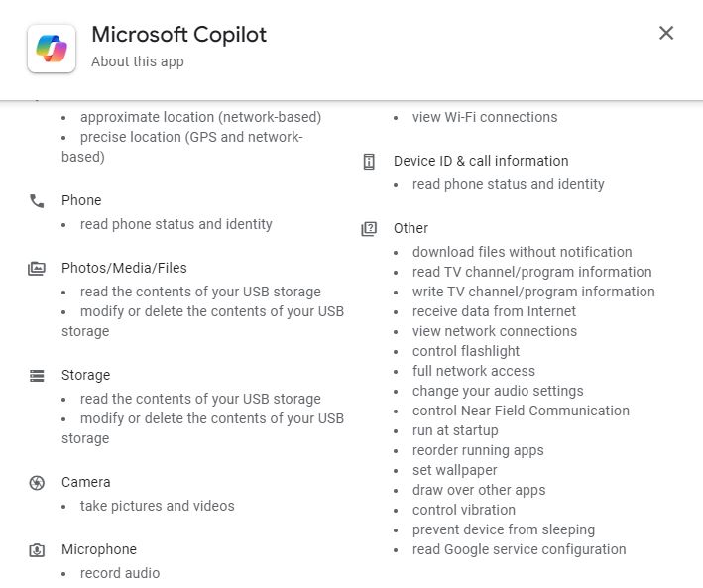This screenshot has width=703, height=588.
Task: Click the Microphone section heading
Action: pos(99,549)
